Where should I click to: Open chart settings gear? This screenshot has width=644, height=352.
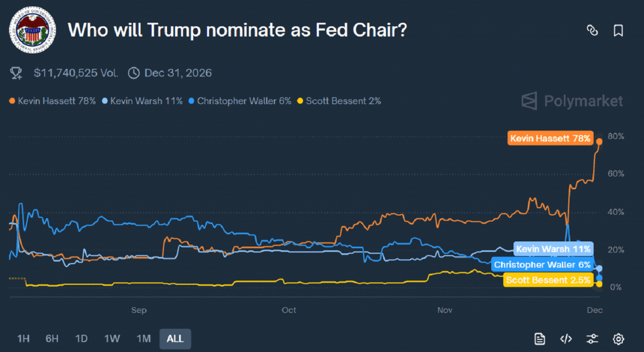click(x=618, y=338)
